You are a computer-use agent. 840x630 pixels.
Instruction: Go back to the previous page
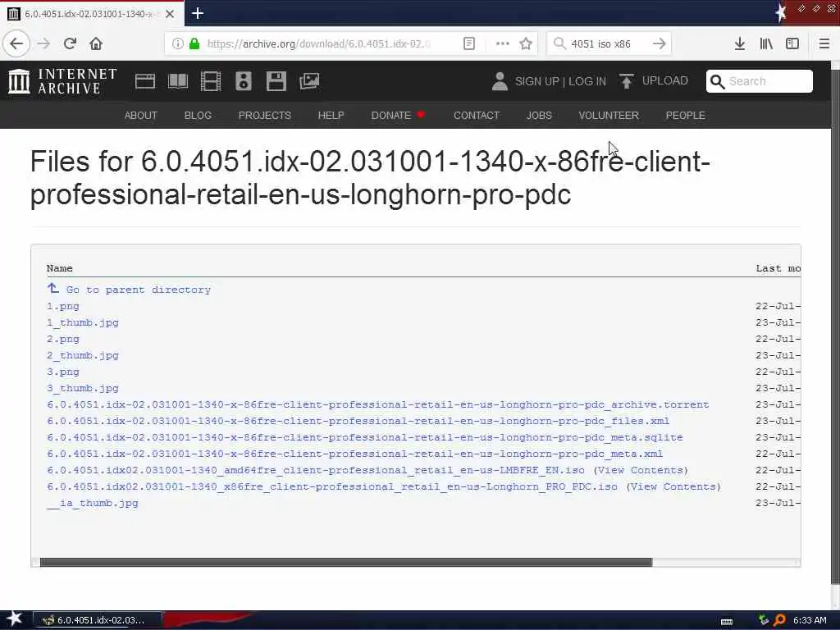16,43
